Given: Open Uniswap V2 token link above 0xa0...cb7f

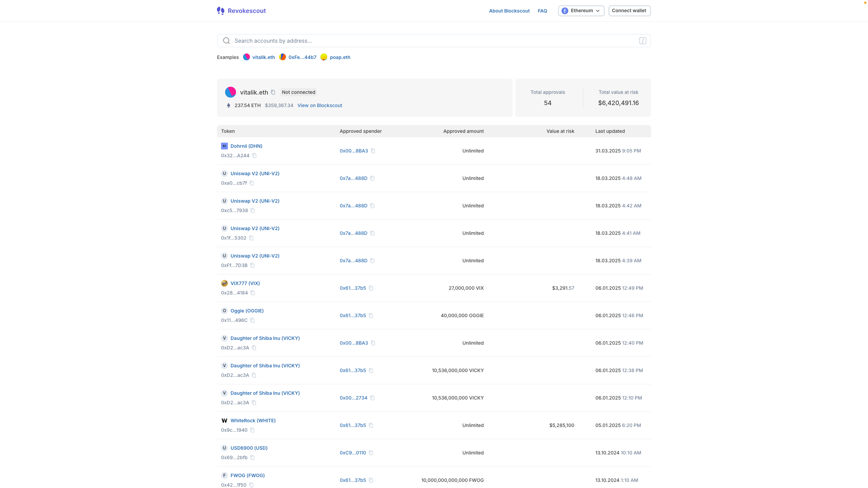Looking at the screenshot, I should (x=255, y=174).
